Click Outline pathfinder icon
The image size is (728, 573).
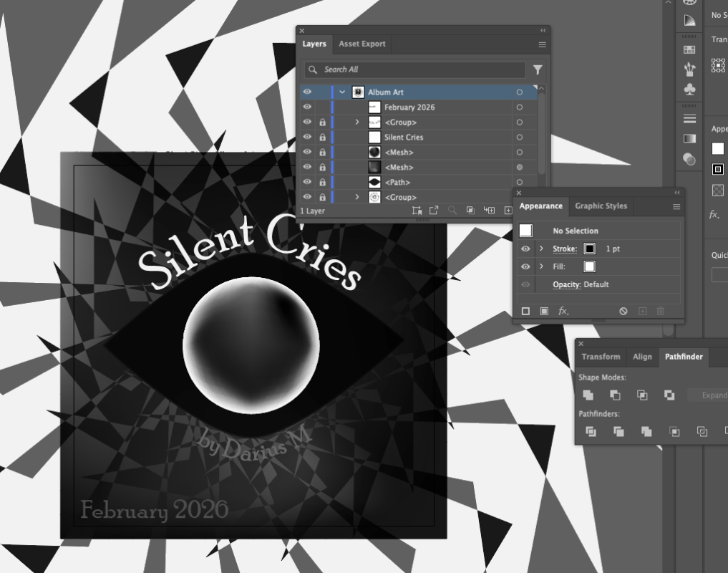(702, 432)
